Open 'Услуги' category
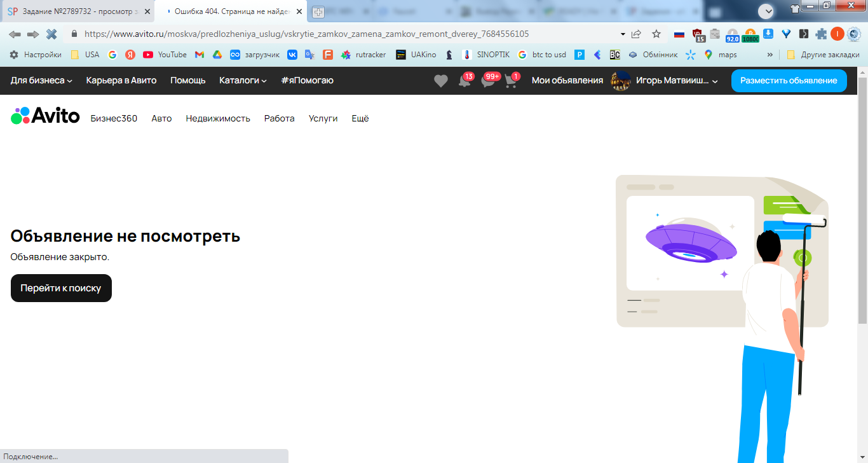Image resolution: width=868 pixels, height=463 pixels. pyautogui.click(x=323, y=118)
